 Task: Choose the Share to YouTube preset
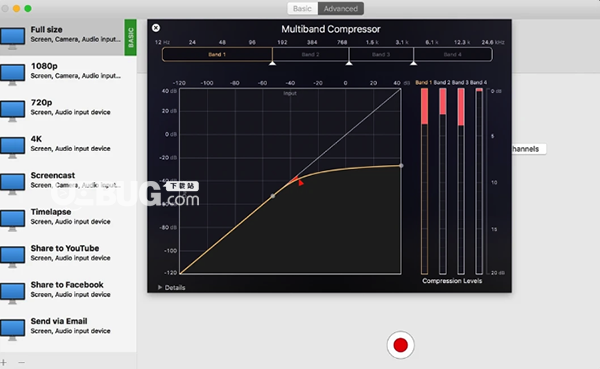point(68,253)
